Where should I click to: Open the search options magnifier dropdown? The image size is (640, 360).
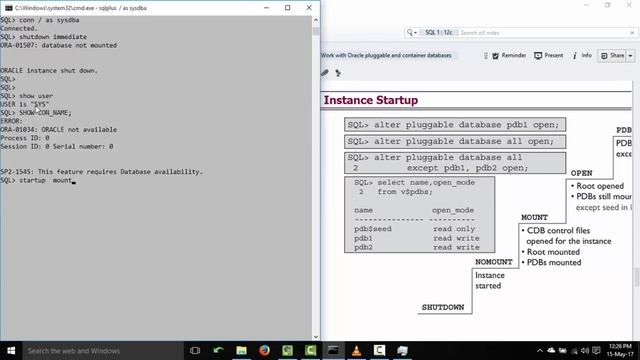[x=411, y=33]
